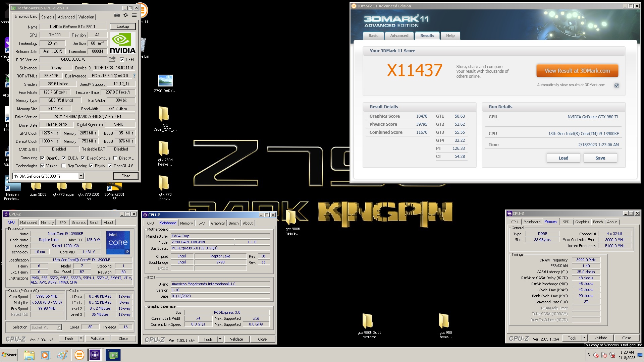Open Windows Media Player taskbar icon
Screen dimensions: 644x362
(x=46, y=355)
